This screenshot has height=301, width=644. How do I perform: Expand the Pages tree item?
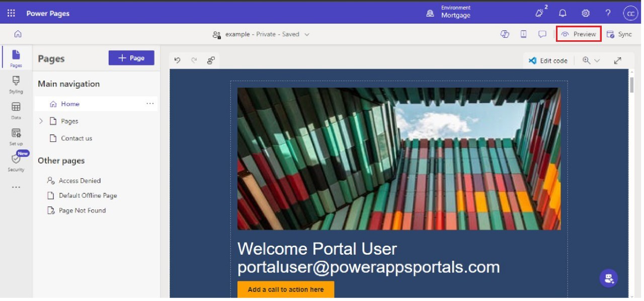coord(41,121)
